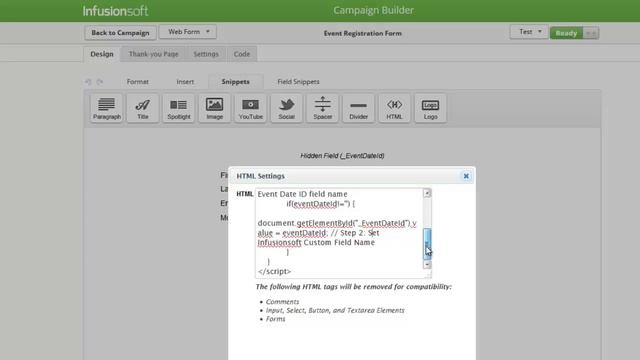This screenshot has width=640, height=360.
Task: Click the HTML code scrollbar thumb
Action: coord(427,244)
